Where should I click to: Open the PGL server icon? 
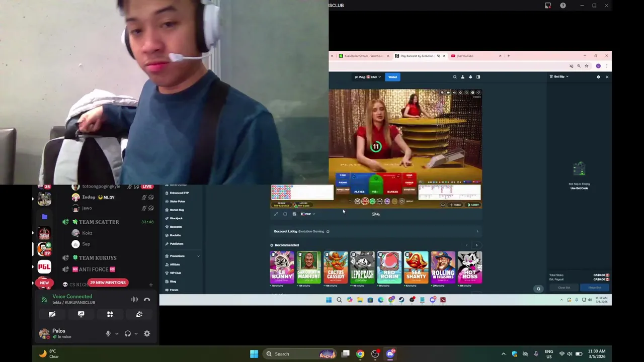pos(44,266)
